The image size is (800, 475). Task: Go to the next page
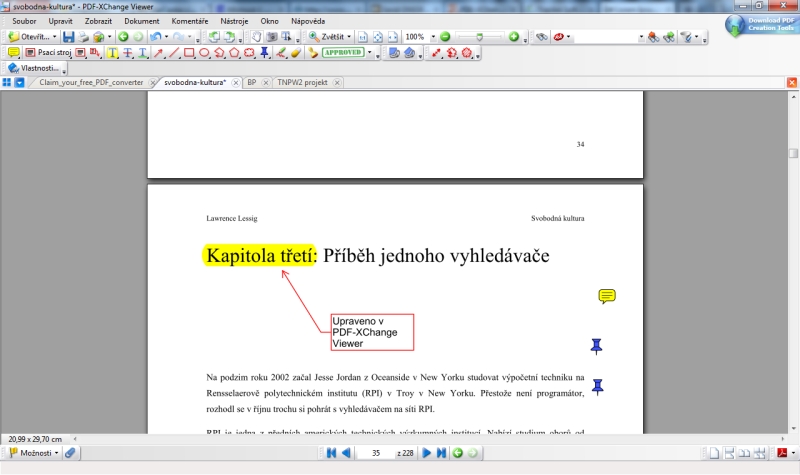click(x=427, y=453)
